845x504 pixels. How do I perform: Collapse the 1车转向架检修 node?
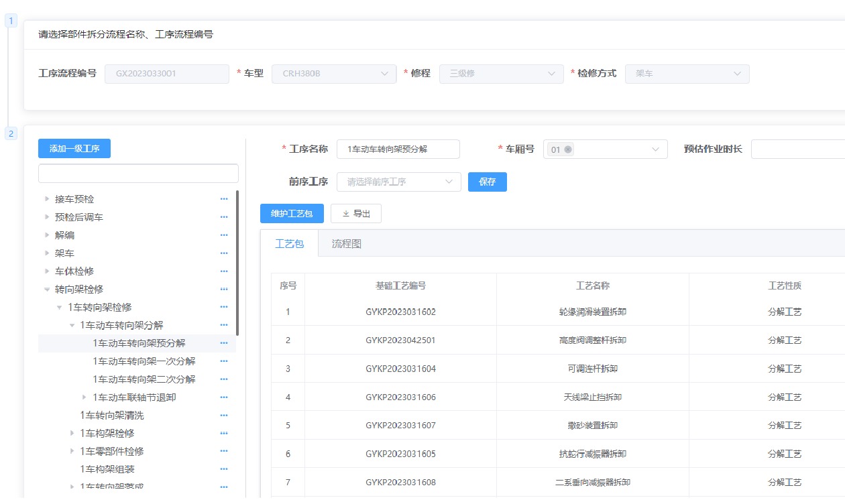pyautogui.click(x=60, y=308)
